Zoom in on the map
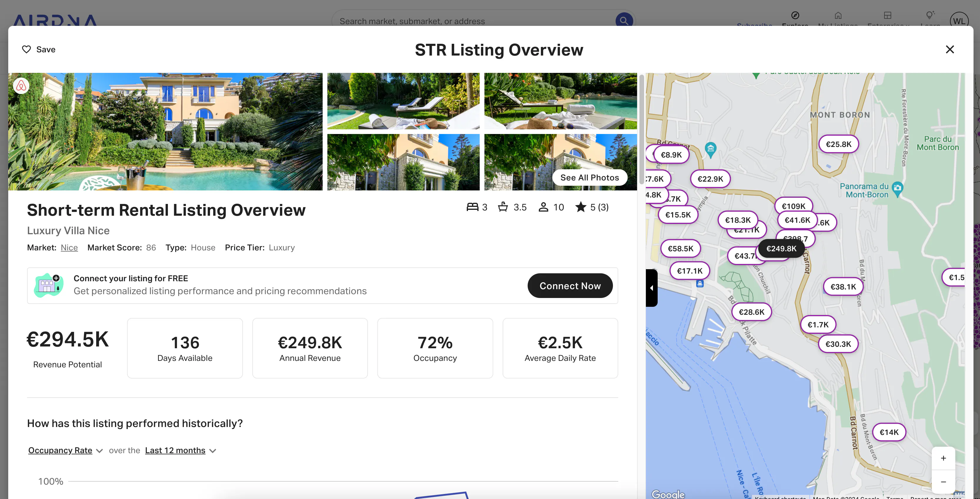 [x=943, y=458]
